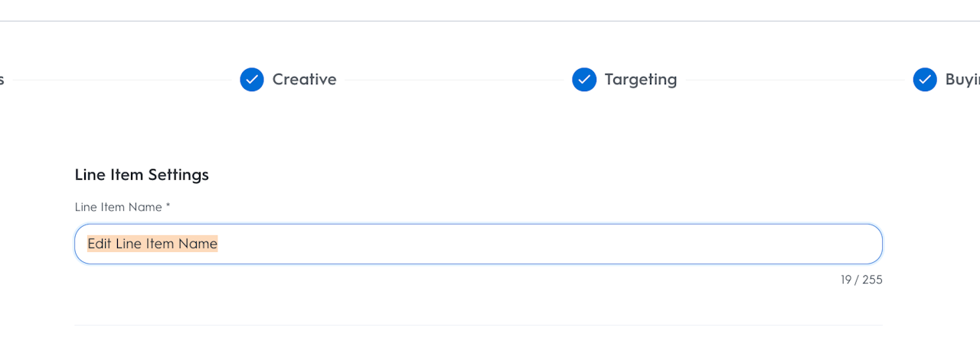Click the "Line Item Name" field label
Screen dimensions: 980x364
tap(118, 207)
